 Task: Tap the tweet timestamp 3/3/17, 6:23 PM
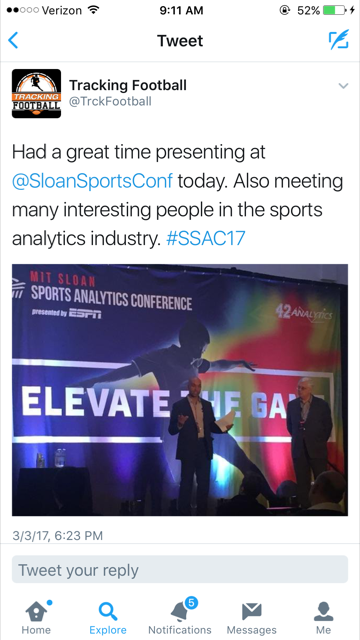click(58, 536)
